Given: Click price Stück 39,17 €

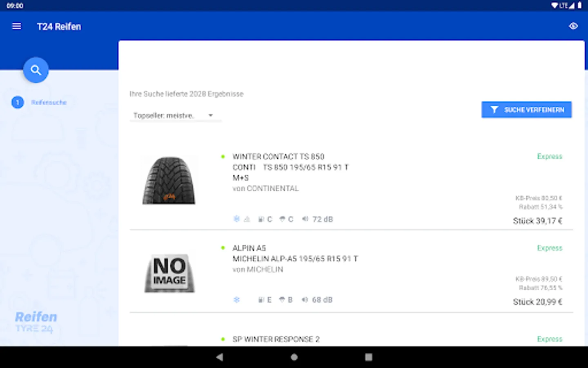Looking at the screenshot, I should [538, 221].
